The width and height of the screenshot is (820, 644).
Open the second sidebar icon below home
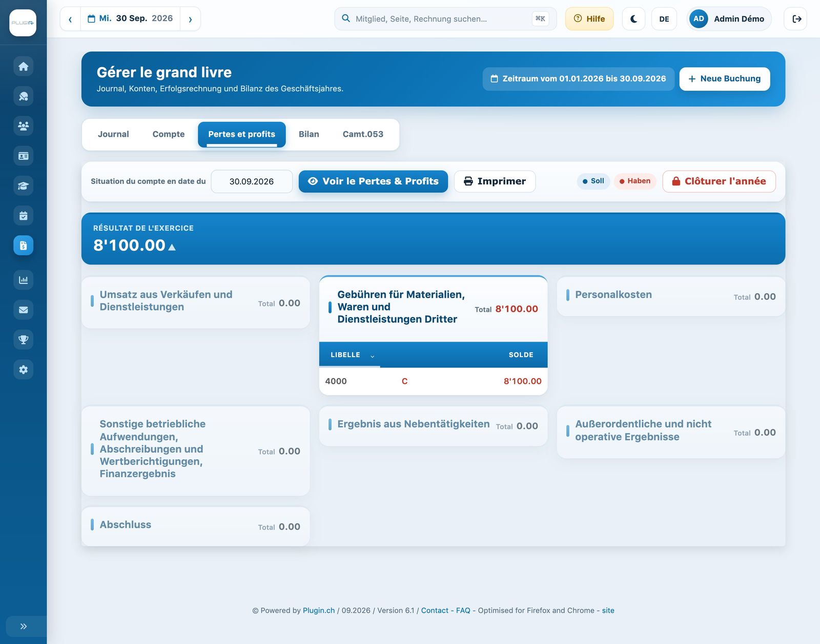coord(23,96)
